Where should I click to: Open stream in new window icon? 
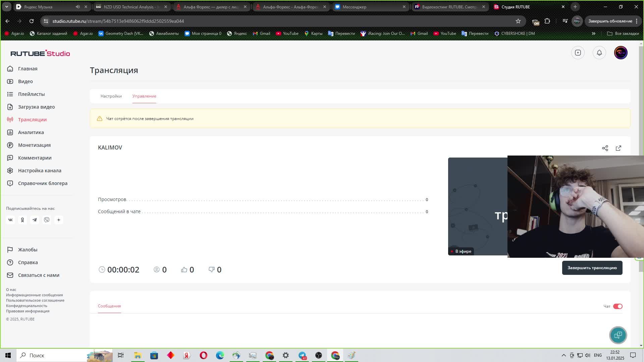tap(618, 148)
